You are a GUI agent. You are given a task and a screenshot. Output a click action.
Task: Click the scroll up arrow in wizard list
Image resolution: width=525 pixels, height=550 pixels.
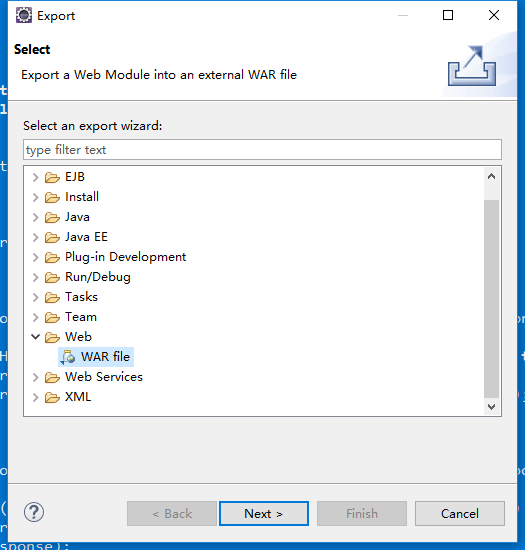point(492,176)
